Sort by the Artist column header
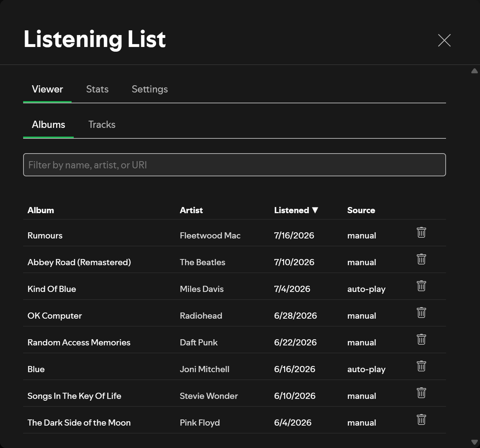480x448 pixels. [191, 210]
